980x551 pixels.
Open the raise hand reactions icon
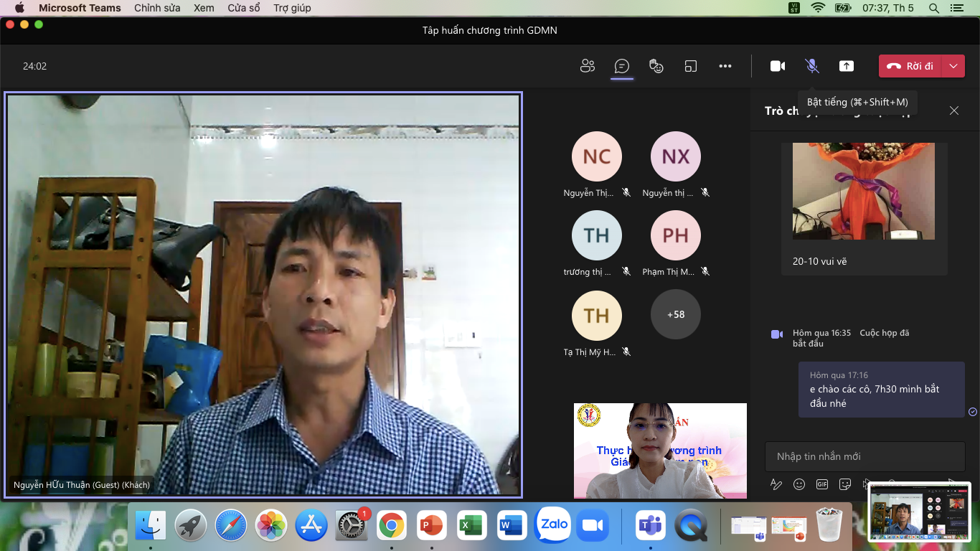[x=656, y=66]
